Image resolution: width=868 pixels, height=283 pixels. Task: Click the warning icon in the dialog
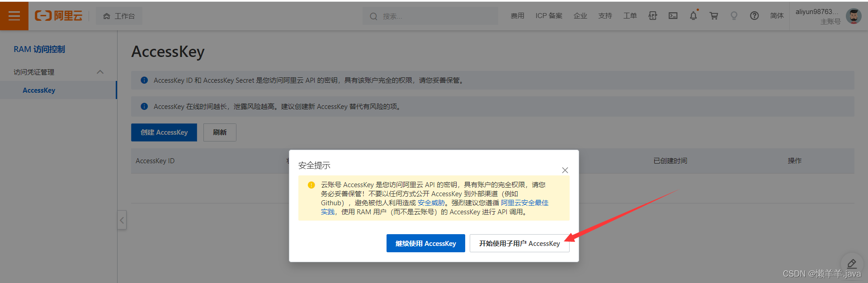[311, 185]
